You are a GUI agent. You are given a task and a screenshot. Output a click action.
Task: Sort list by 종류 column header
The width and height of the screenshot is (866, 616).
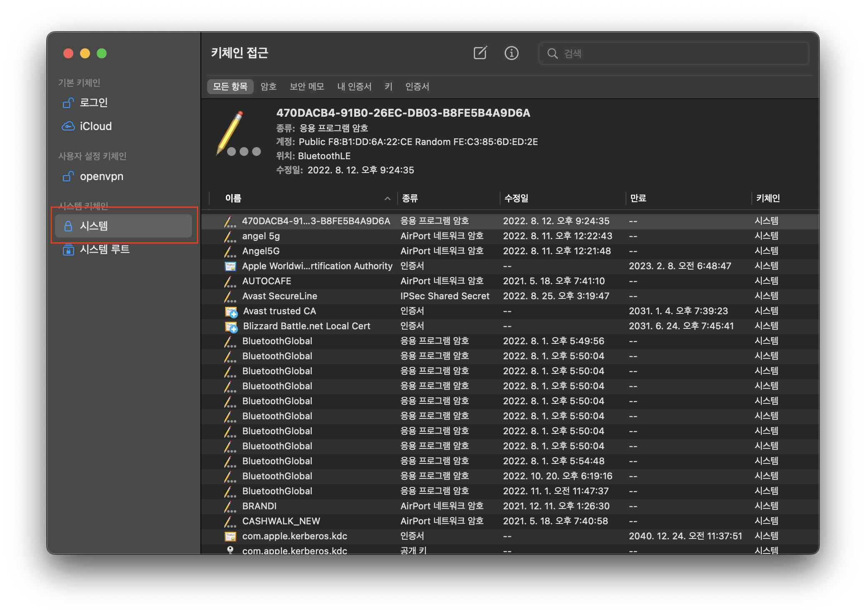point(410,198)
